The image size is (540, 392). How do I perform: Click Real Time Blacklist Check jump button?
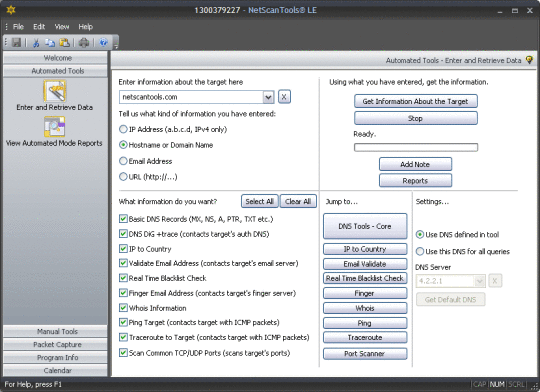click(365, 278)
